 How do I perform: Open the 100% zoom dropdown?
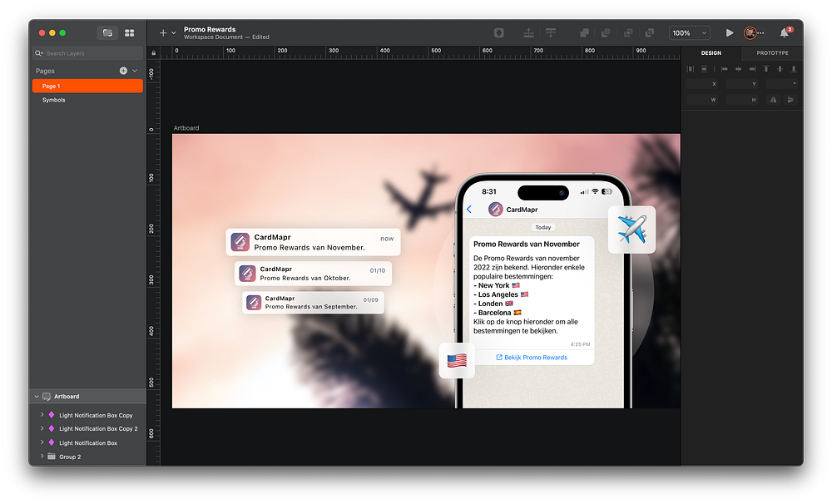point(689,33)
